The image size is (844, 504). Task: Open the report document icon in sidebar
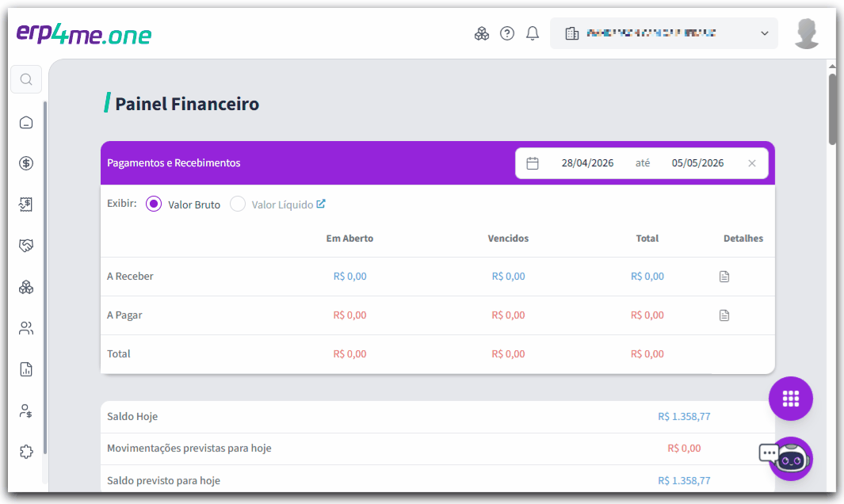[26, 369]
